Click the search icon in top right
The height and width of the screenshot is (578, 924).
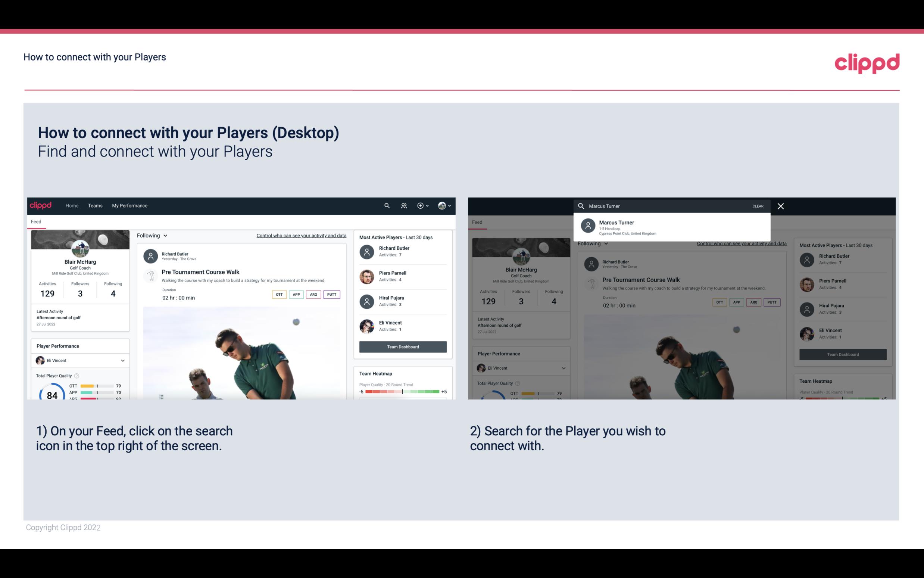(385, 205)
